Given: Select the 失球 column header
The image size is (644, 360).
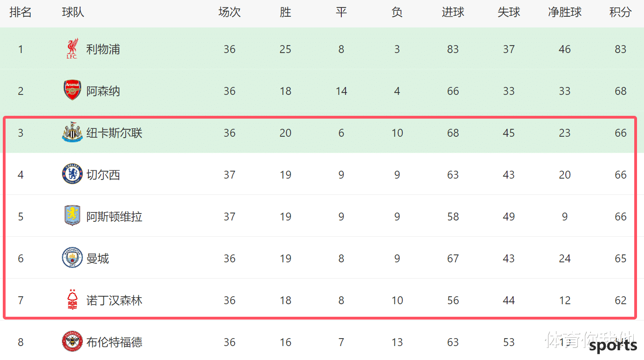Looking at the screenshot, I should [509, 13].
